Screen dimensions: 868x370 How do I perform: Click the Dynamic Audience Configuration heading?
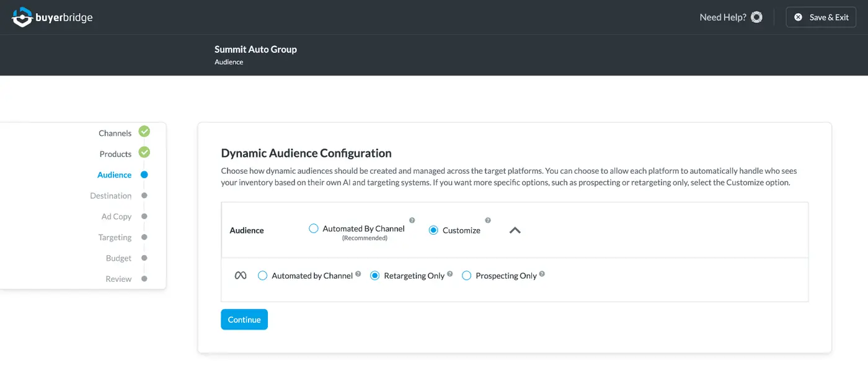(x=306, y=153)
